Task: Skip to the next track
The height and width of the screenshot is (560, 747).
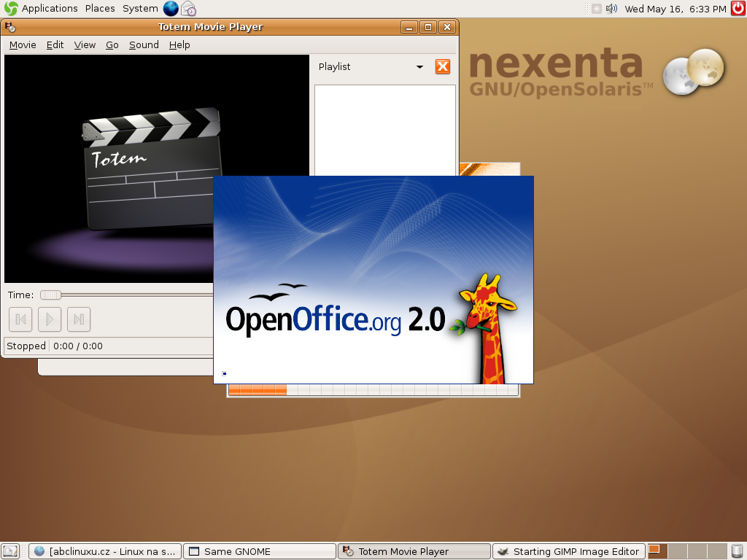Action: (x=79, y=319)
